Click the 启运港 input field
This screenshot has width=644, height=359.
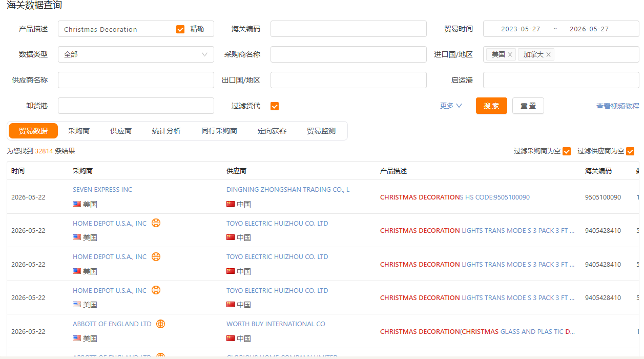coord(561,80)
